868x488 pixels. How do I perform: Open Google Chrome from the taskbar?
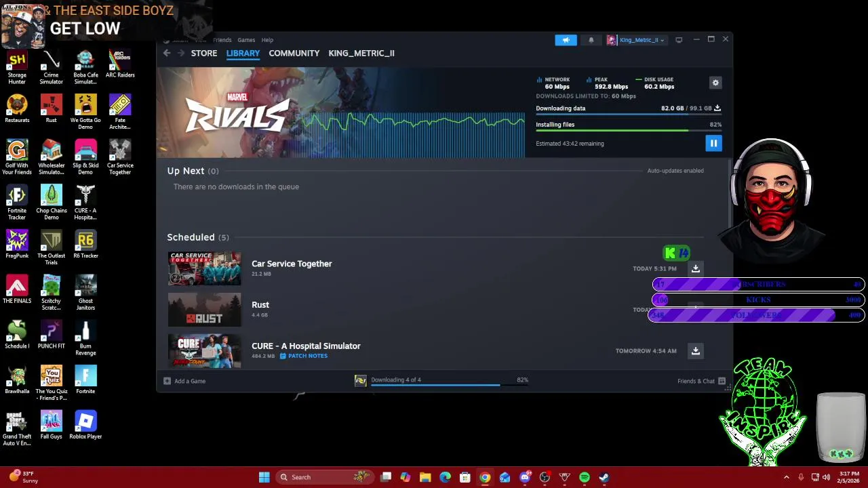click(x=485, y=477)
